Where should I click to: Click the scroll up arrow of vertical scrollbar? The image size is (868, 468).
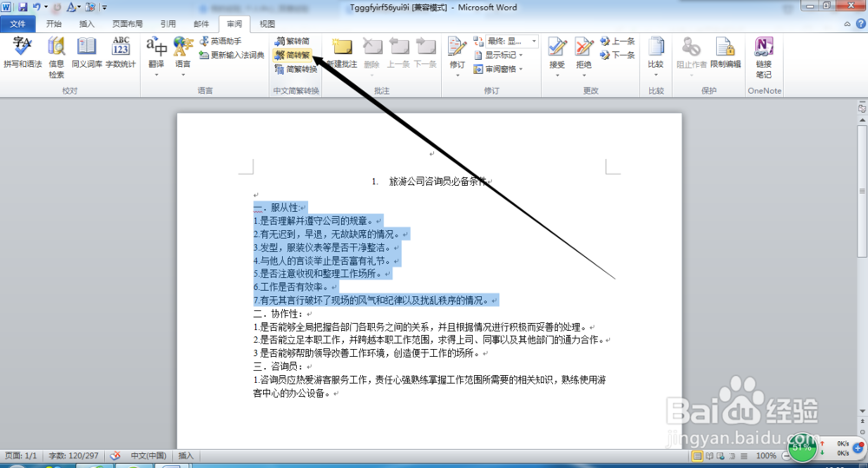click(x=862, y=120)
